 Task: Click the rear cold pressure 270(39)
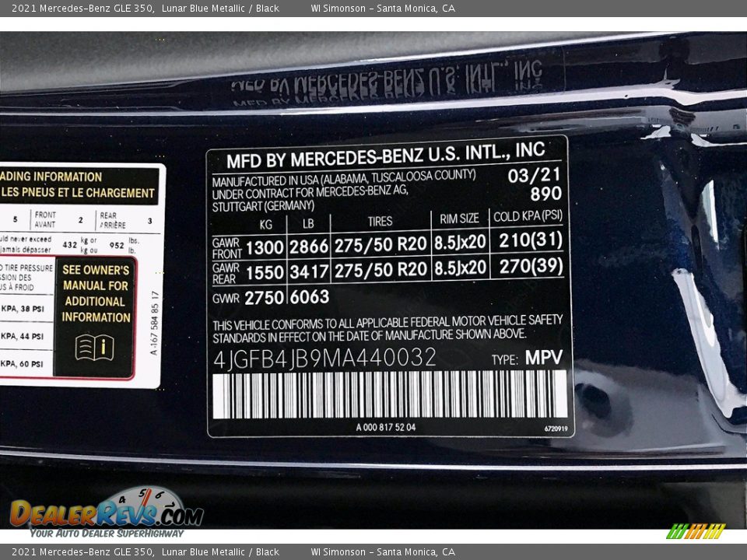point(531,266)
